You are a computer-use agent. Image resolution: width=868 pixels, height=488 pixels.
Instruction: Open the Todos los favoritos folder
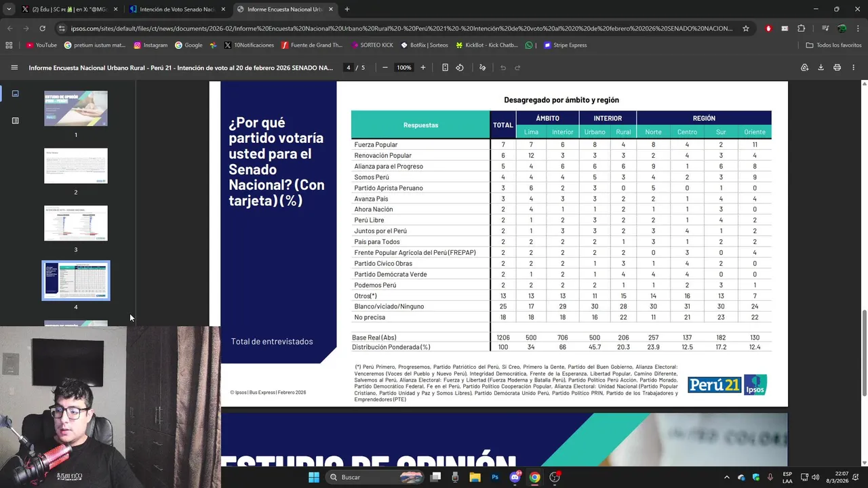834,45
